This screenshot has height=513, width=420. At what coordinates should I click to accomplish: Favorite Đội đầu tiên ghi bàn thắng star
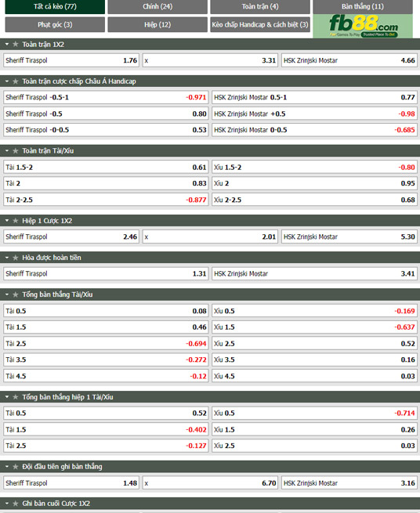pos(16,467)
